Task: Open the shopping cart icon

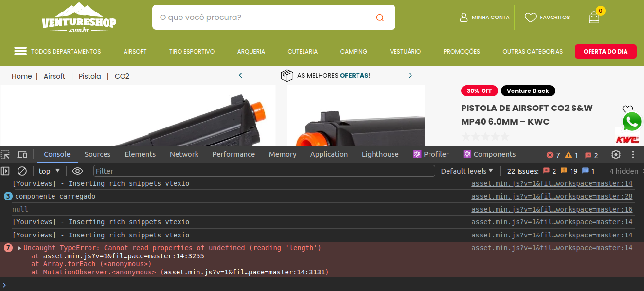Action: coord(594,18)
